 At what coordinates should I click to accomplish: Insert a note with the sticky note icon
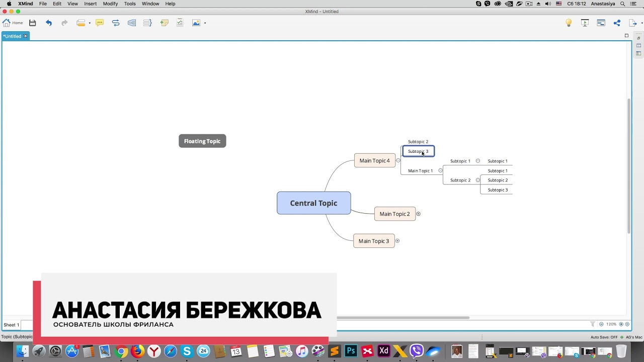coord(164,23)
